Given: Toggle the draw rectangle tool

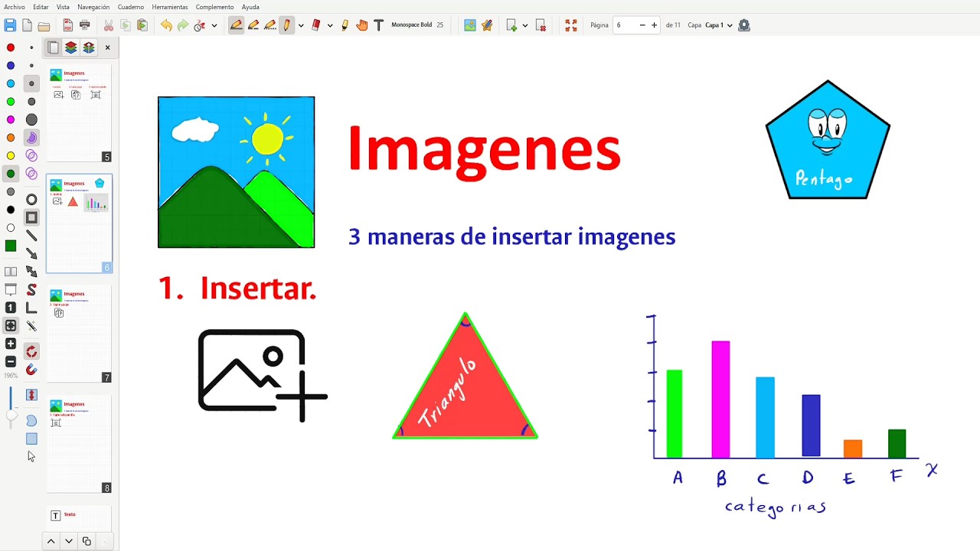Looking at the screenshot, I should 31,217.
